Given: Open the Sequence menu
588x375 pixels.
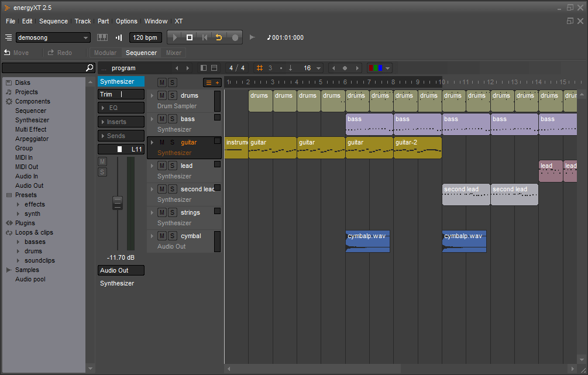Looking at the screenshot, I should (53, 21).
